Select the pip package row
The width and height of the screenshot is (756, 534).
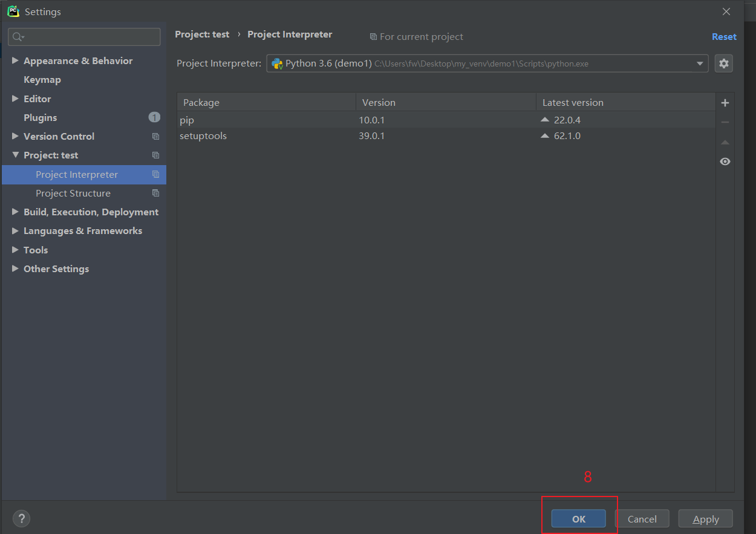click(x=446, y=120)
